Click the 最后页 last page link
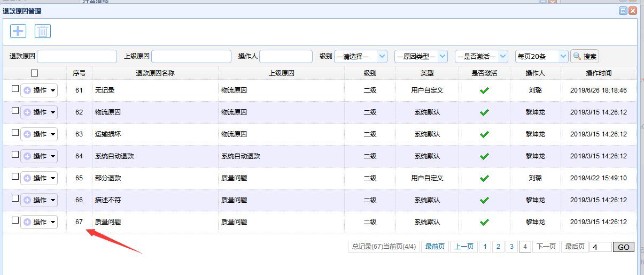The width and height of the screenshot is (644, 275). (x=575, y=247)
